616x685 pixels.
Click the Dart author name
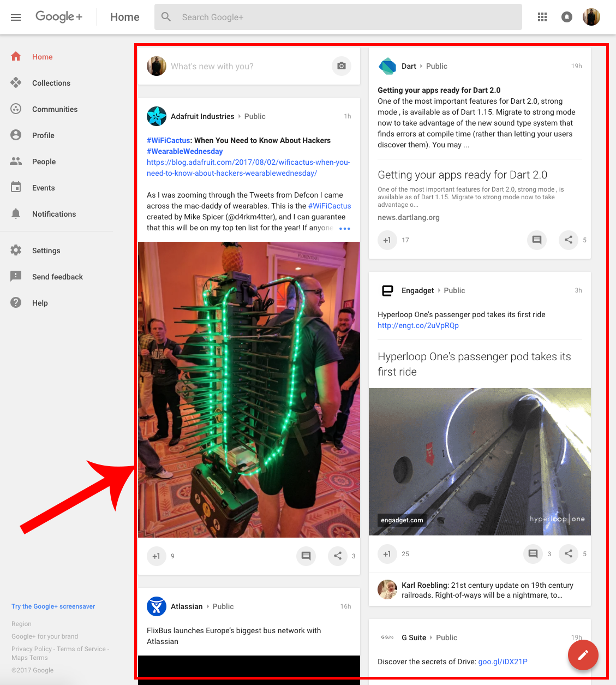coord(409,66)
